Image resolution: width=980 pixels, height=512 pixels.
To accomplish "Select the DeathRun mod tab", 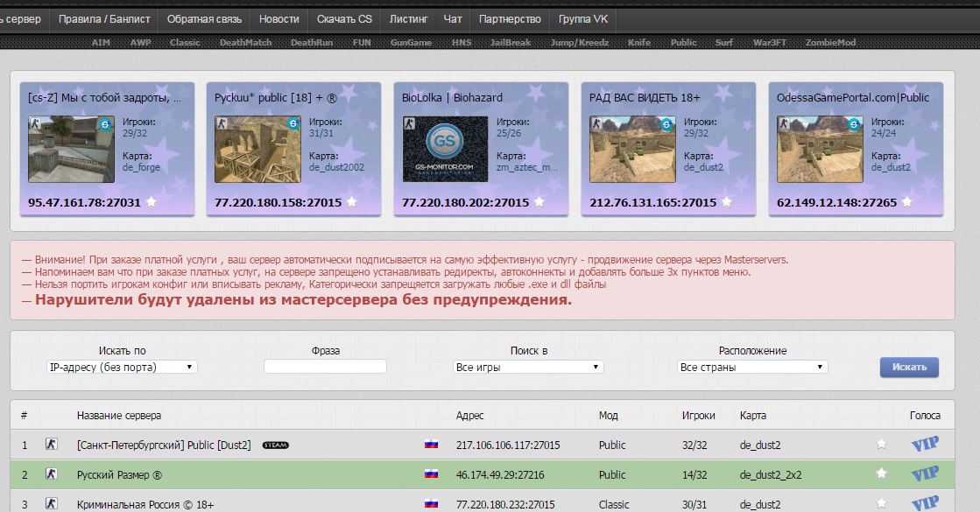I will [x=312, y=43].
